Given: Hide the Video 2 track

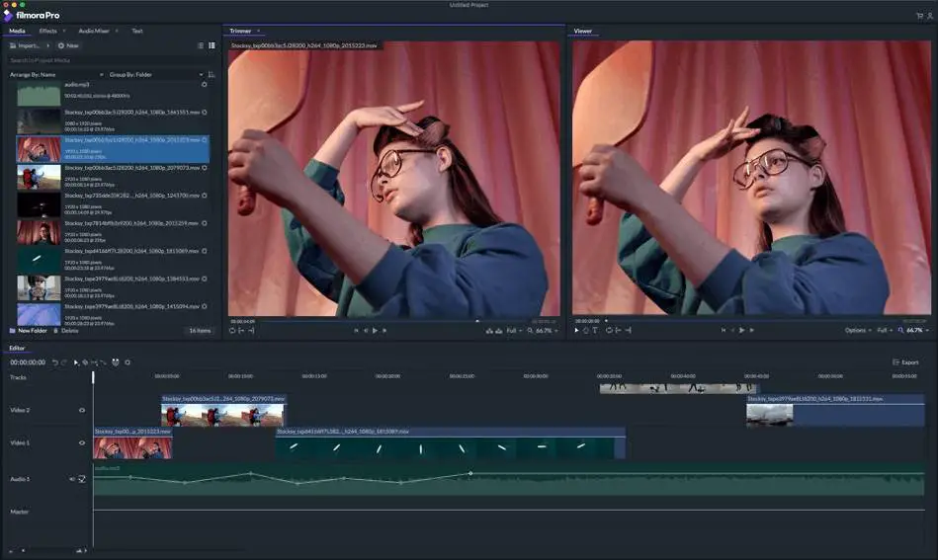Looking at the screenshot, I should [82, 410].
